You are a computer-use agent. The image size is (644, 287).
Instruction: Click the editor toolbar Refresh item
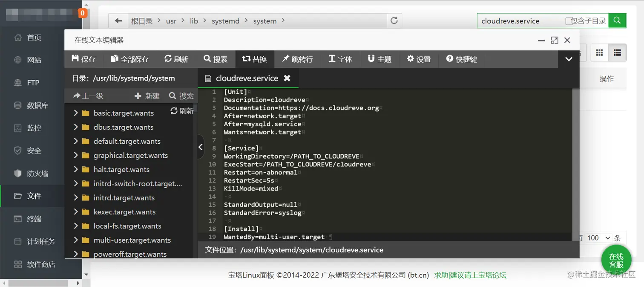176,59
